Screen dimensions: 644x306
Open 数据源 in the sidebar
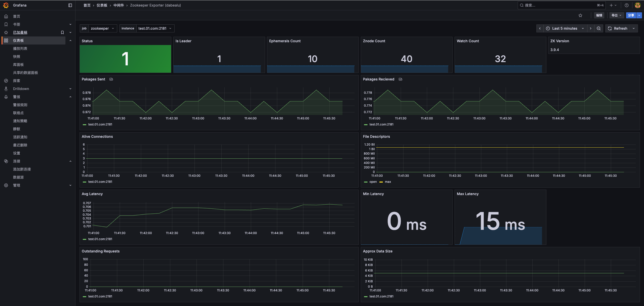point(18,177)
